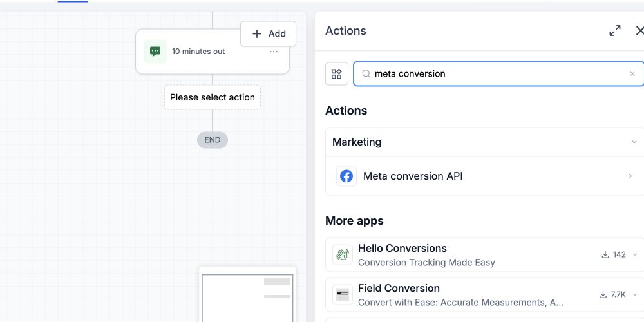644x322 pixels.
Task: Click the Field Conversion app icon
Action: click(343, 294)
